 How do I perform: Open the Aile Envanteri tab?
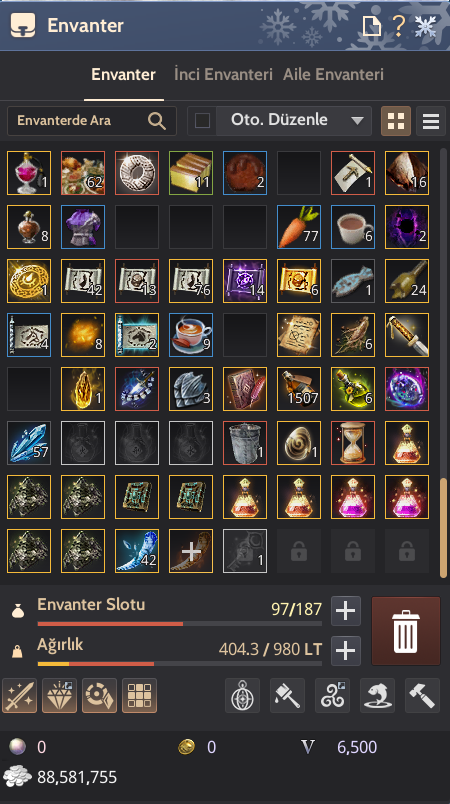pos(333,74)
